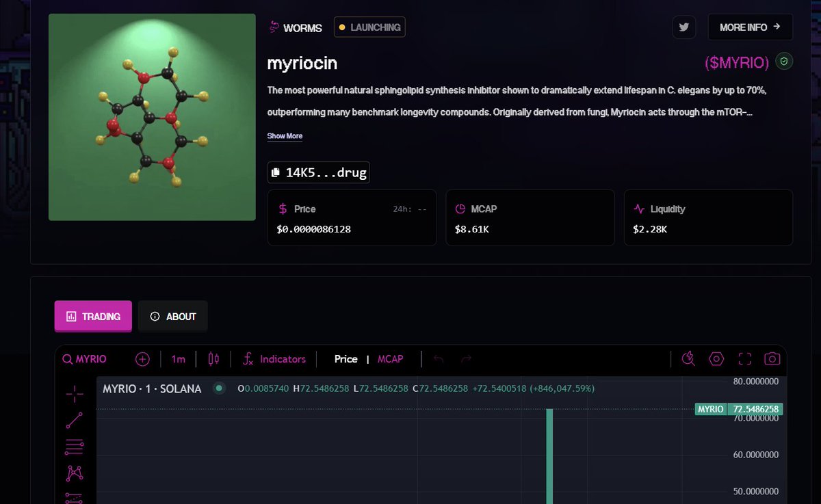Copy the 14K5...drug contract address
Screen dimensions: 821x504
[x=318, y=172]
